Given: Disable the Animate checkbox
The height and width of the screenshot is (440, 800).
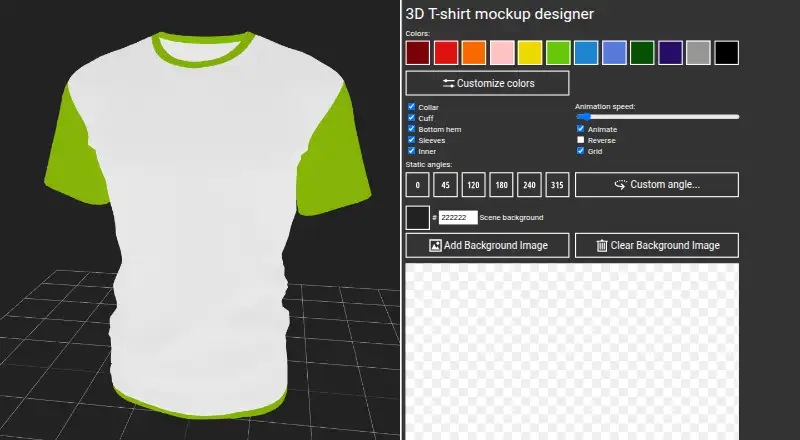Looking at the screenshot, I should click(581, 129).
